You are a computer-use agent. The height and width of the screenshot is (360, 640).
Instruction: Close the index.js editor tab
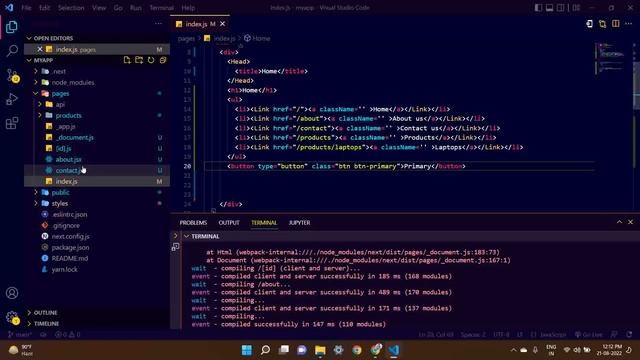point(222,24)
